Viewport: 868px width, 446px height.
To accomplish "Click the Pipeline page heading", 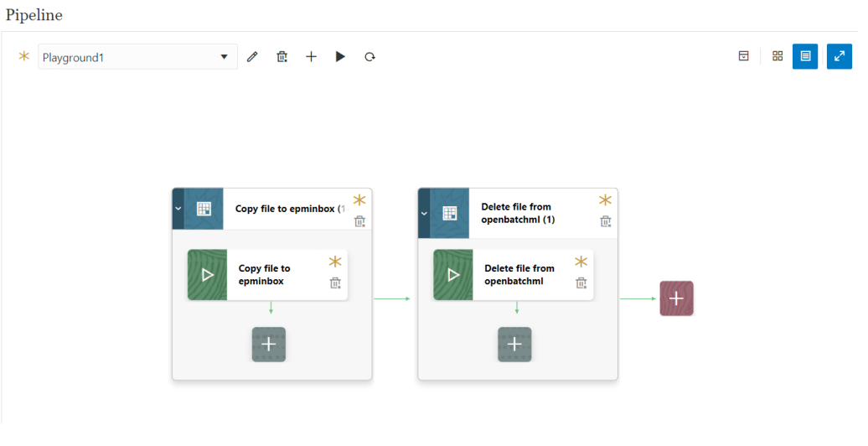I will (34, 15).
